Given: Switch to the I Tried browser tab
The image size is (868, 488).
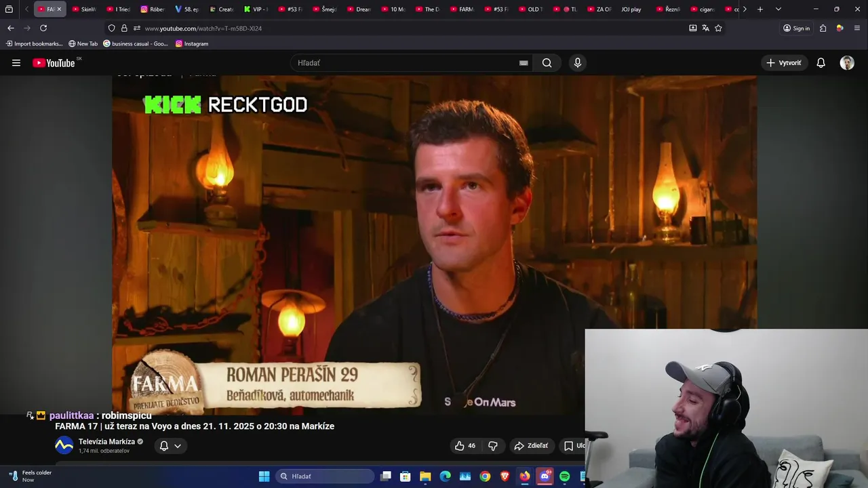Looking at the screenshot, I should (x=118, y=9).
